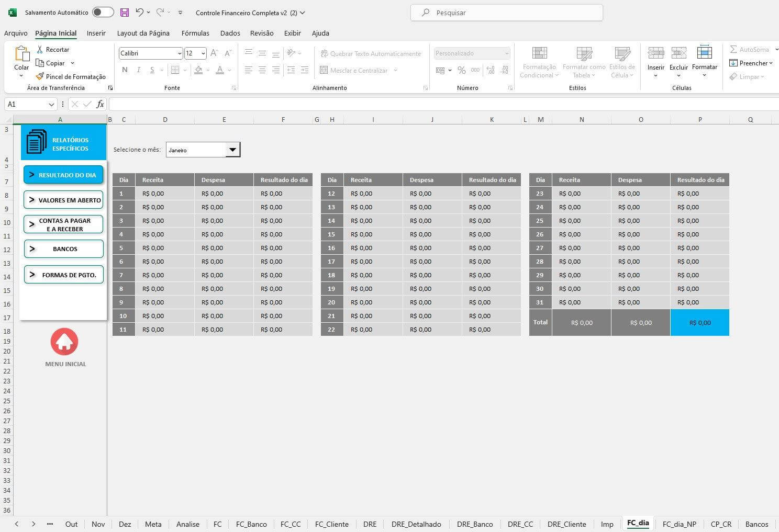The height and width of the screenshot is (532, 779).
Task: Click the VALORES EM ABERTO button
Action: click(63, 200)
